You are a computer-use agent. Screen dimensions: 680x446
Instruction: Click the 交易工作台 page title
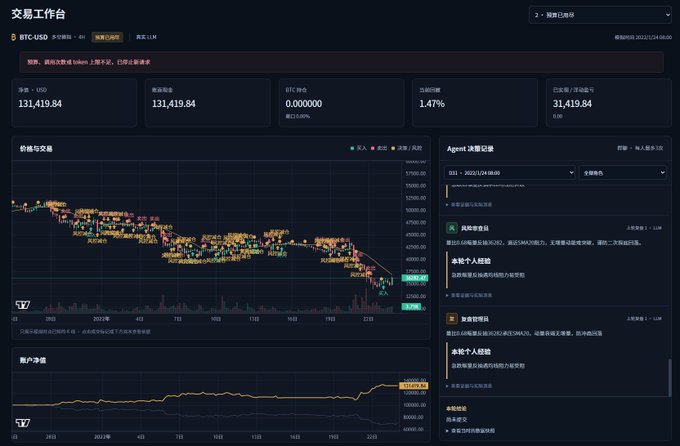point(38,14)
